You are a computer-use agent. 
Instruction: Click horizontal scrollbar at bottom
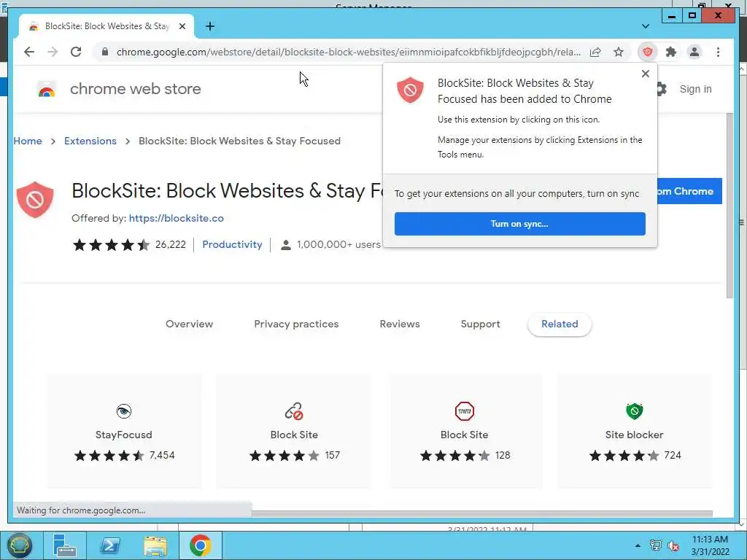tap(481, 514)
